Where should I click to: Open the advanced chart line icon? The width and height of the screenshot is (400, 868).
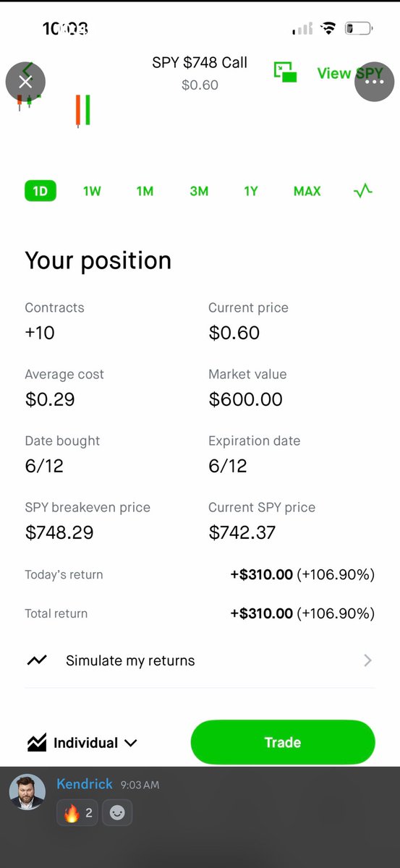(363, 191)
